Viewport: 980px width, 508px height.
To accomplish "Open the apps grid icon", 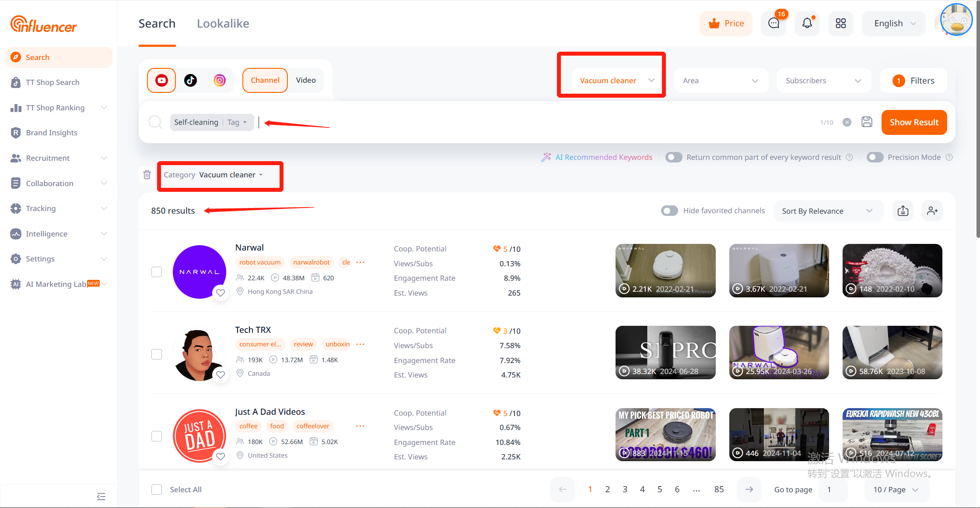I will pos(840,23).
